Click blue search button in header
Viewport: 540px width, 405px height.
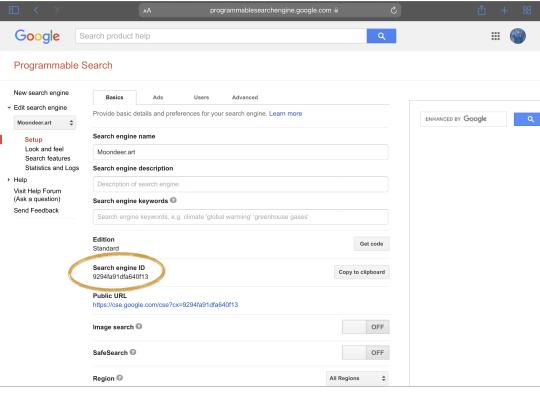[x=381, y=36]
